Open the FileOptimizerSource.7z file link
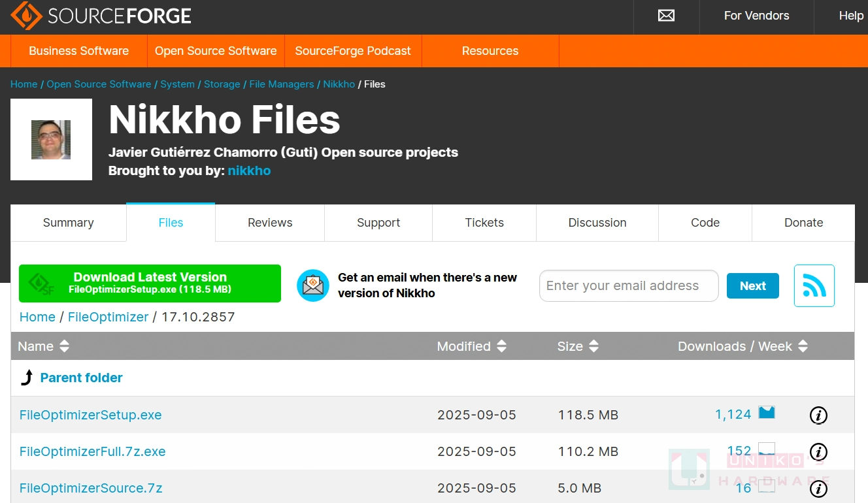The width and height of the screenshot is (868, 503). click(91, 488)
